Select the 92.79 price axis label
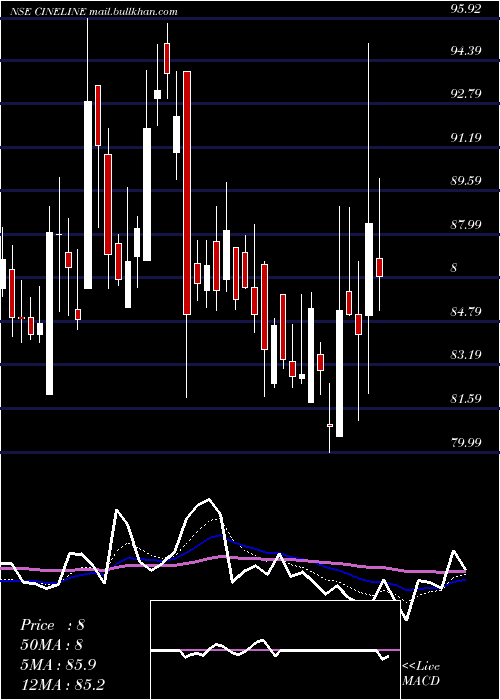The image size is (500, 700). click(x=466, y=94)
